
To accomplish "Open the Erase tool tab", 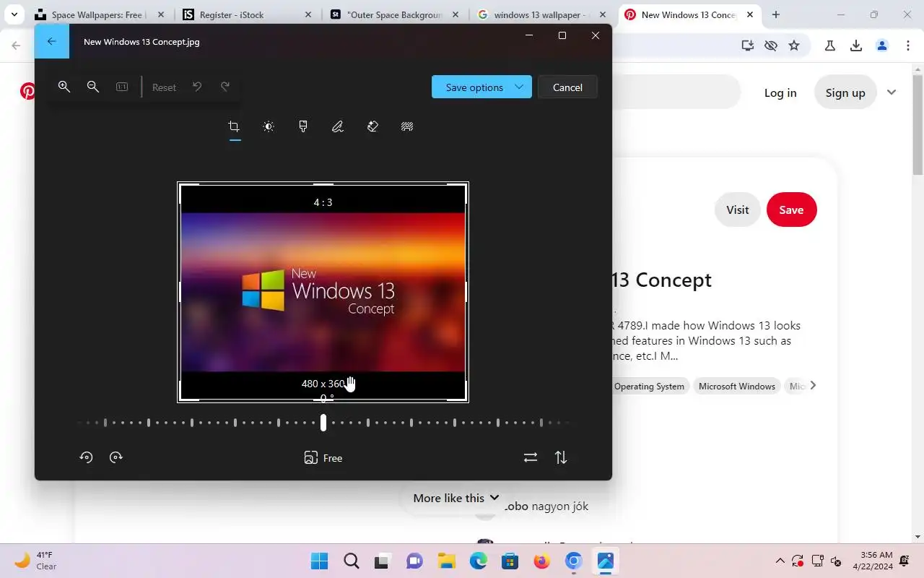I will click(x=372, y=126).
